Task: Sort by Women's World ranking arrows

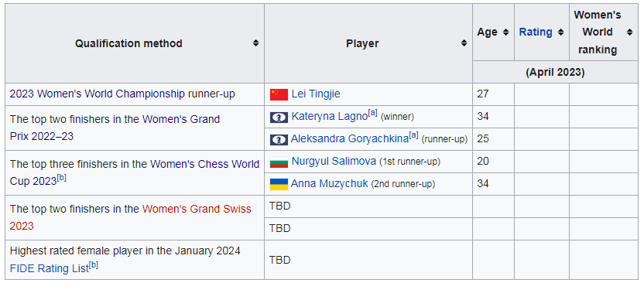Action: pos(629,32)
